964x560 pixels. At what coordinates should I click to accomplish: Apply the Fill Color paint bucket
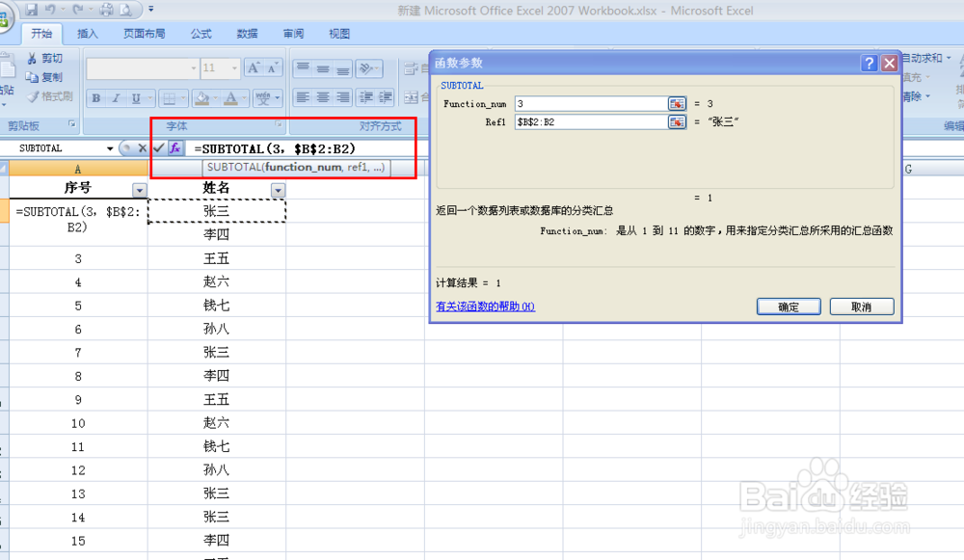click(201, 97)
